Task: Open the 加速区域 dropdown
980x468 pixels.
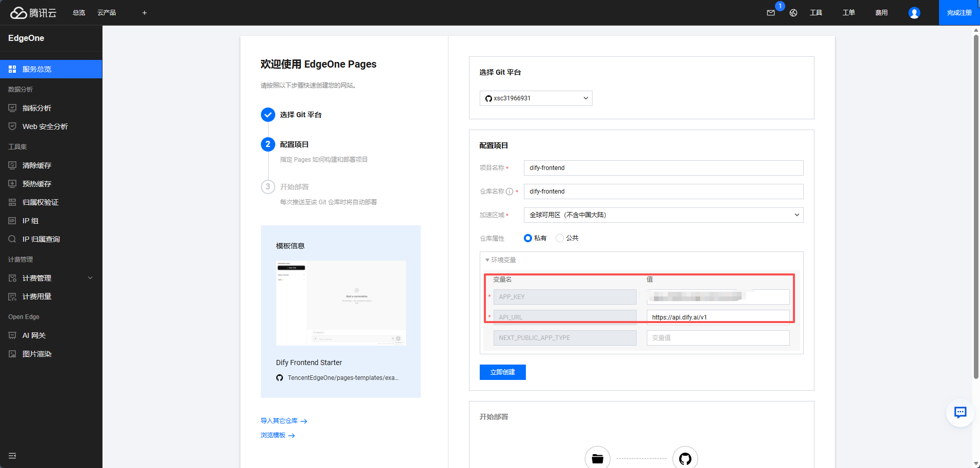Action: click(x=663, y=215)
